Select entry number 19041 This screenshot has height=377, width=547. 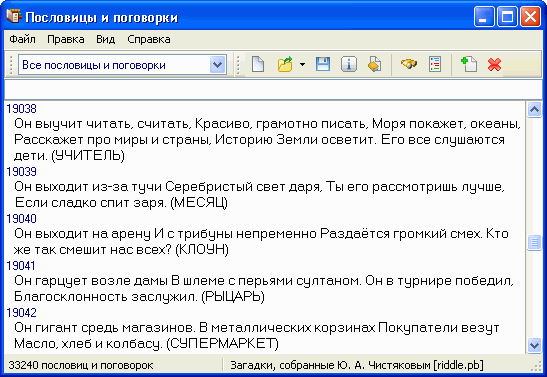(x=21, y=266)
